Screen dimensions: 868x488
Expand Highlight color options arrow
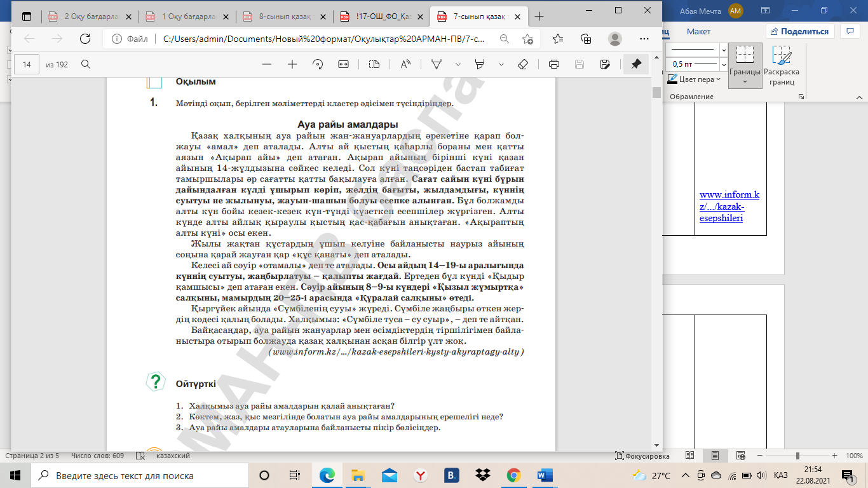501,64
